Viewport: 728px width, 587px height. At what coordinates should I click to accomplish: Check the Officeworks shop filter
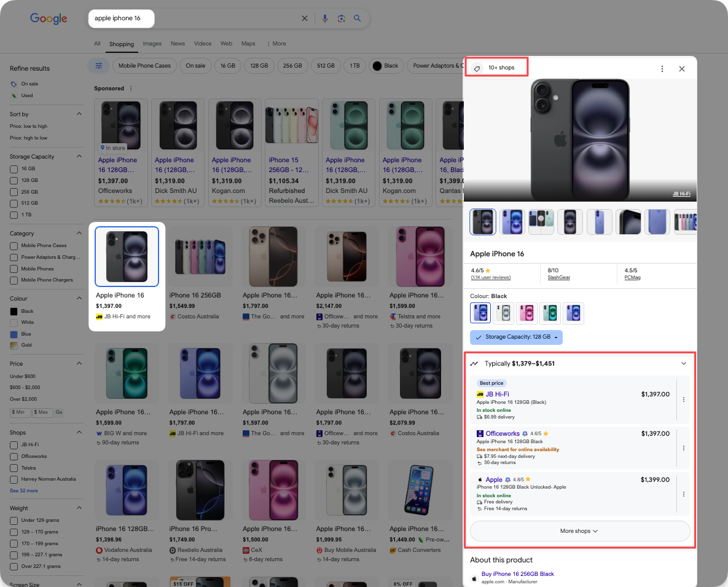(14, 456)
